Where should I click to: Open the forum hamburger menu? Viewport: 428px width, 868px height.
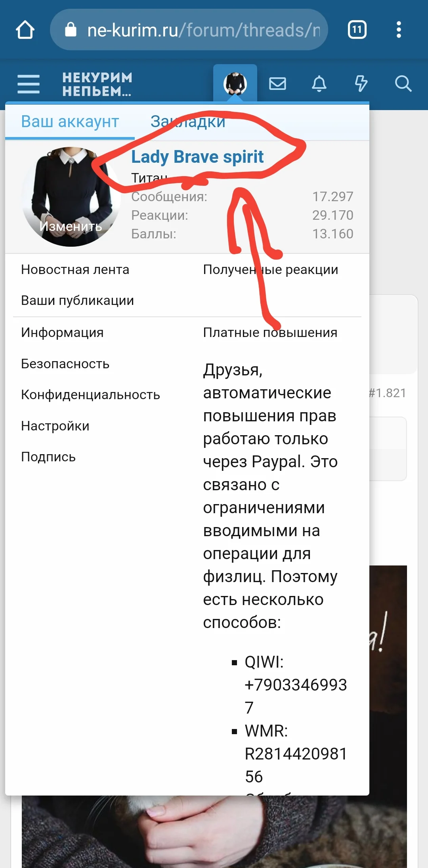point(29,84)
